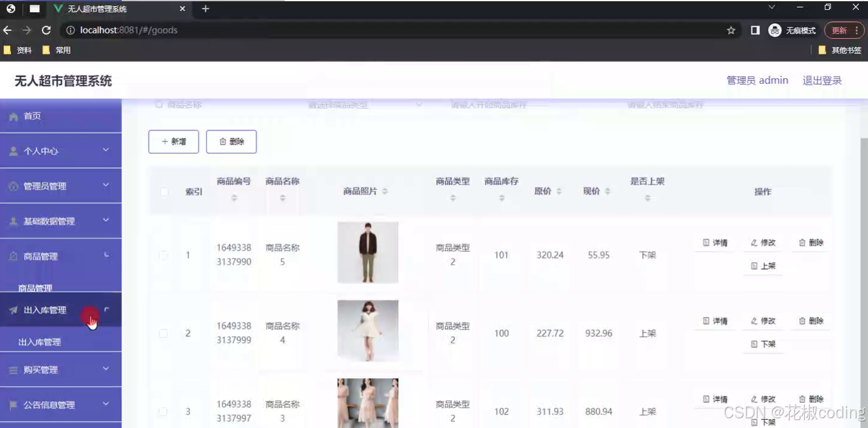868x428 pixels.
Task: Click 修改 for 商品名称3 row
Action: pyautogui.click(x=763, y=399)
